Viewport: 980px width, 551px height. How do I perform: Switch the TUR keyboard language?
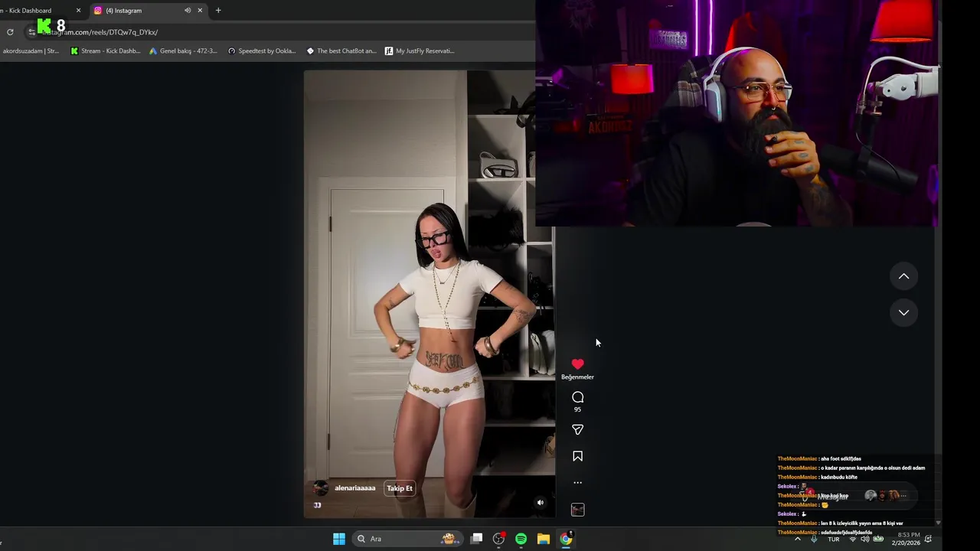pyautogui.click(x=833, y=540)
